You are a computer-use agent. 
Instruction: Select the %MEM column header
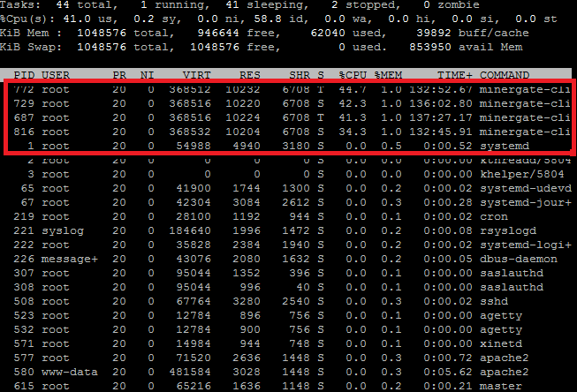(388, 75)
